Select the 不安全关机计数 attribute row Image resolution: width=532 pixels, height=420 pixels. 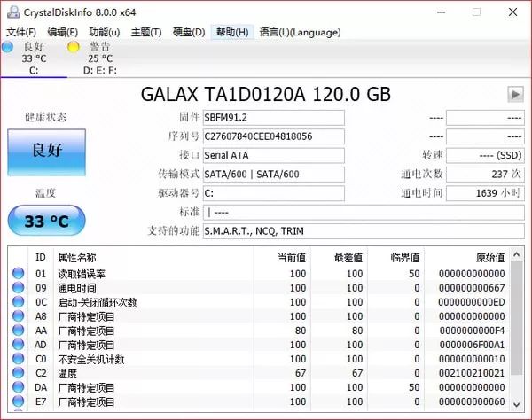(259, 359)
